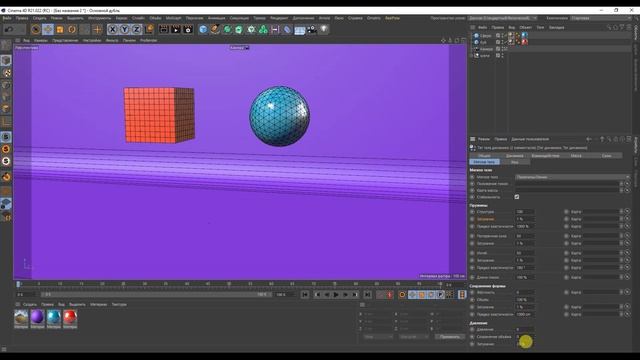The width and height of the screenshot is (640, 360).
Task: Open the dropdown directly beside Применить
Action: (x=413, y=337)
